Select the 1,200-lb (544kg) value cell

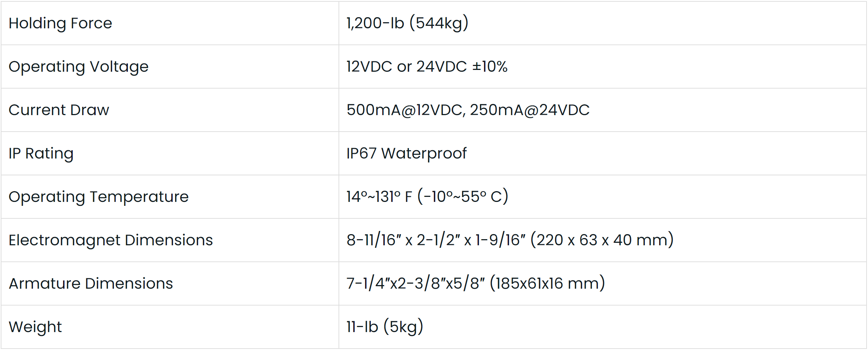click(x=407, y=23)
